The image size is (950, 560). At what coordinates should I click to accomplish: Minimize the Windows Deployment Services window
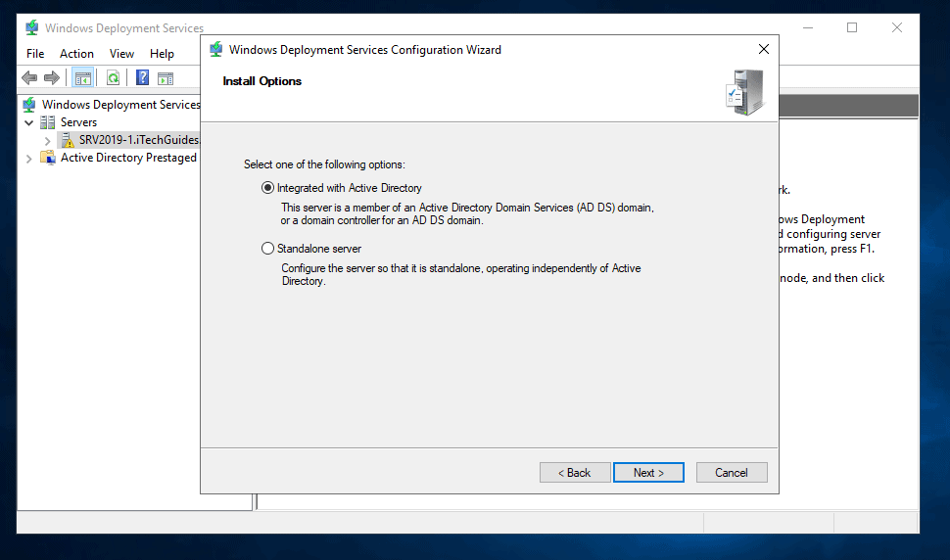click(808, 27)
